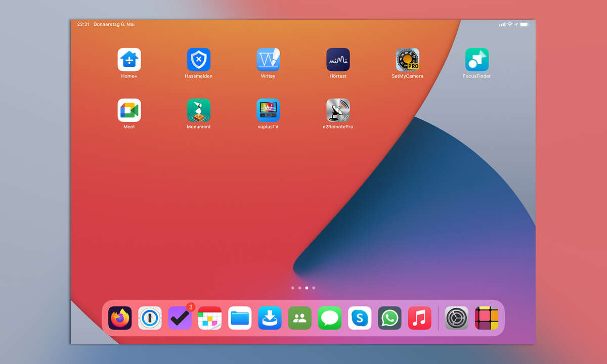The height and width of the screenshot is (364, 607).
Task: Open Skype in the dock
Action: click(360, 318)
